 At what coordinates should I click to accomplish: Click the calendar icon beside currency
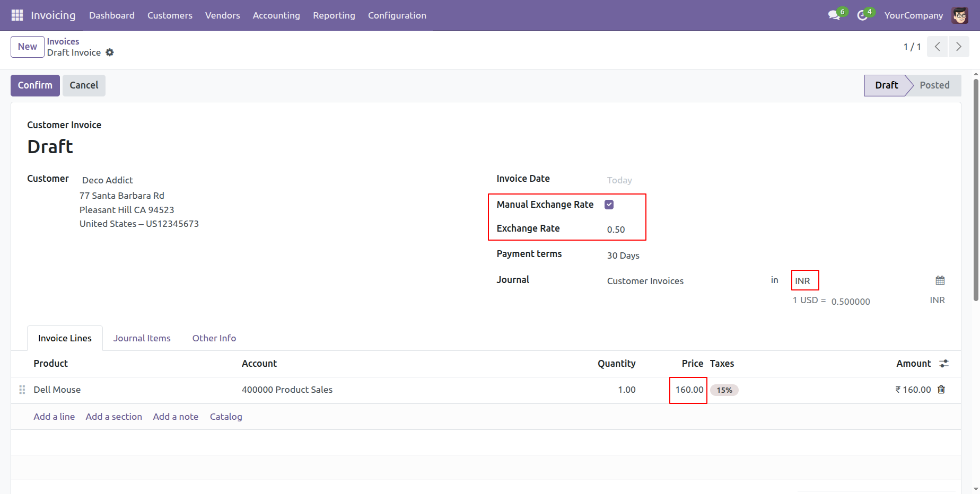(x=940, y=280)
